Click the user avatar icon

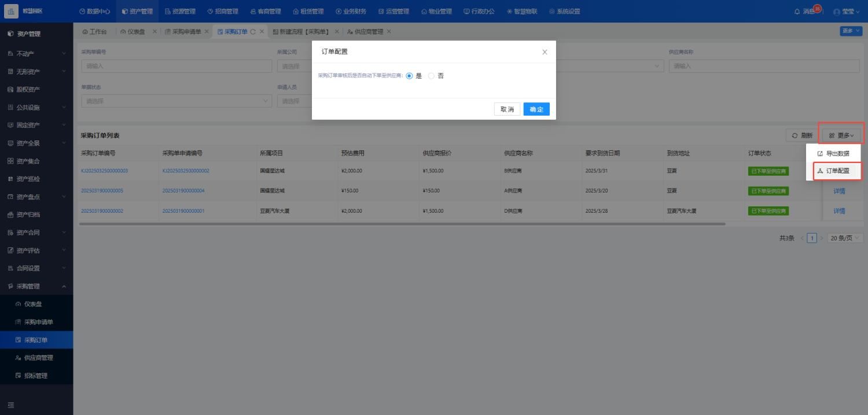pyautogui.click(x=837, y=12)
